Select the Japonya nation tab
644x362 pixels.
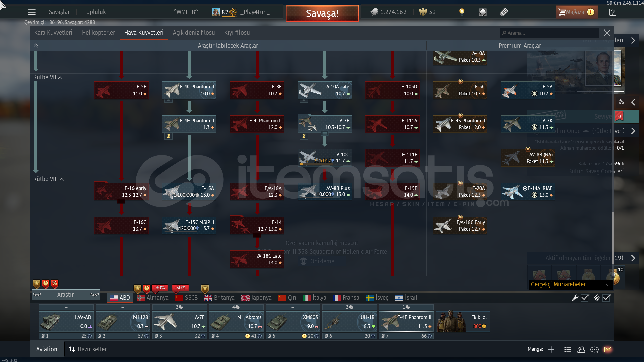[x=256, y=298]
